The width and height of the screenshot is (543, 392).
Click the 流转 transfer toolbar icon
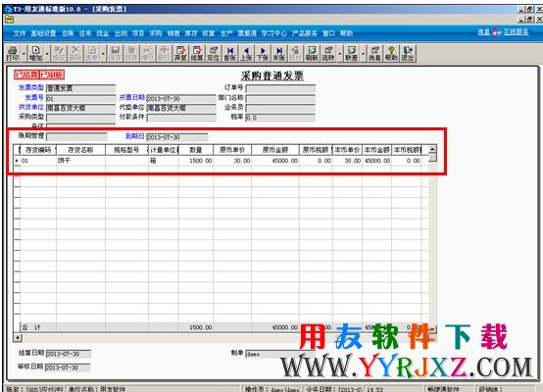[x=328, y=53]
